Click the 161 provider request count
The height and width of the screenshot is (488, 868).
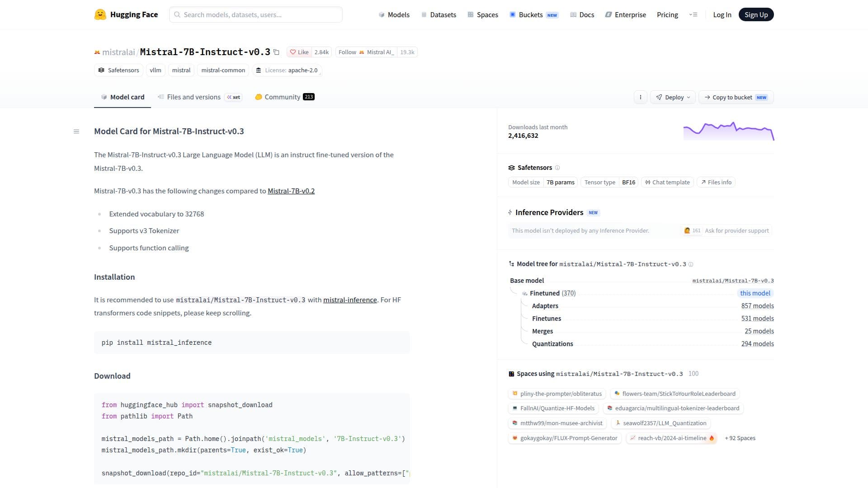tap(692, 230)
